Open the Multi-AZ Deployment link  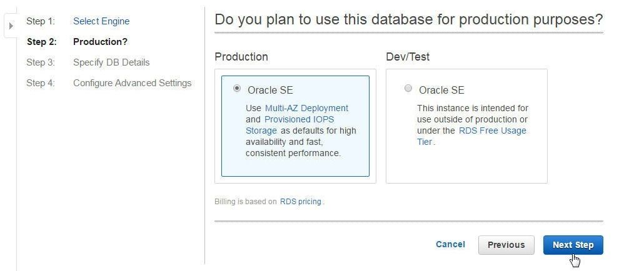coord(306,108)
